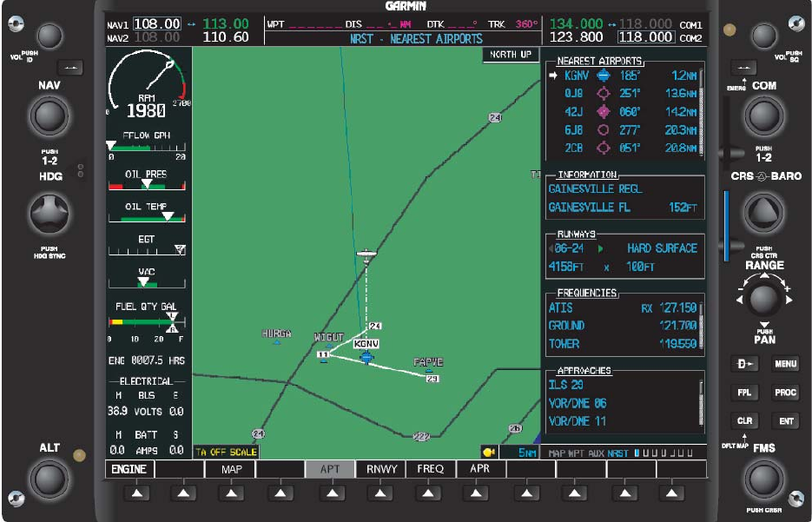Click the NRST page group indicator
Screen dimensions: 812x522
click(x=617, y=453)
